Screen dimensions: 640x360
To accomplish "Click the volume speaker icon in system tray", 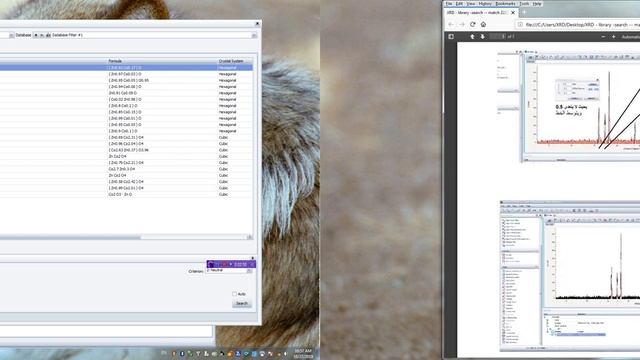I will (284, 354).
